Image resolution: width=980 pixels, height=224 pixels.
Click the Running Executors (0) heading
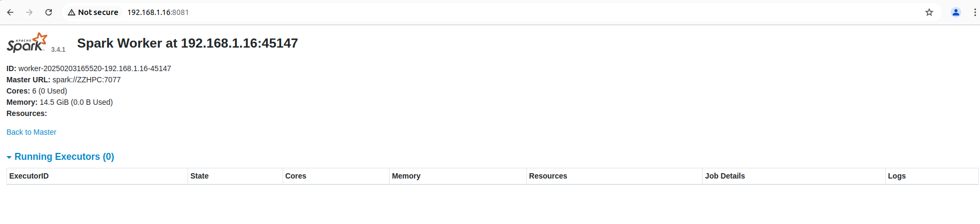point(64,157)
